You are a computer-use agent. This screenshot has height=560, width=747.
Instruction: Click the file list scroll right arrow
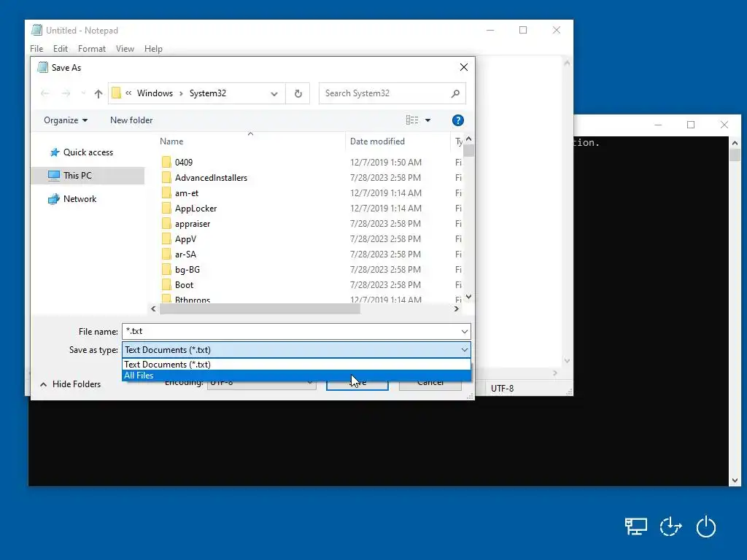[x=457, y=309]
